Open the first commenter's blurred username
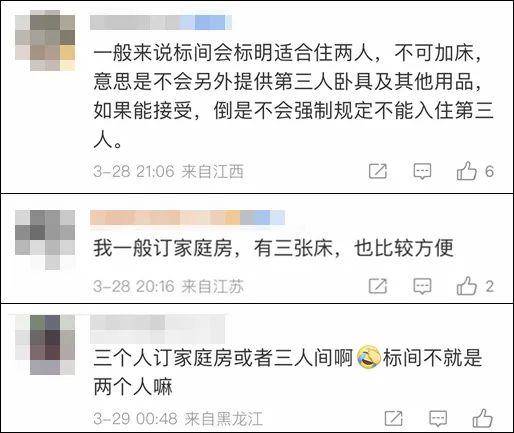The width and height of the screenshot is (514, 433). [161, 22]
